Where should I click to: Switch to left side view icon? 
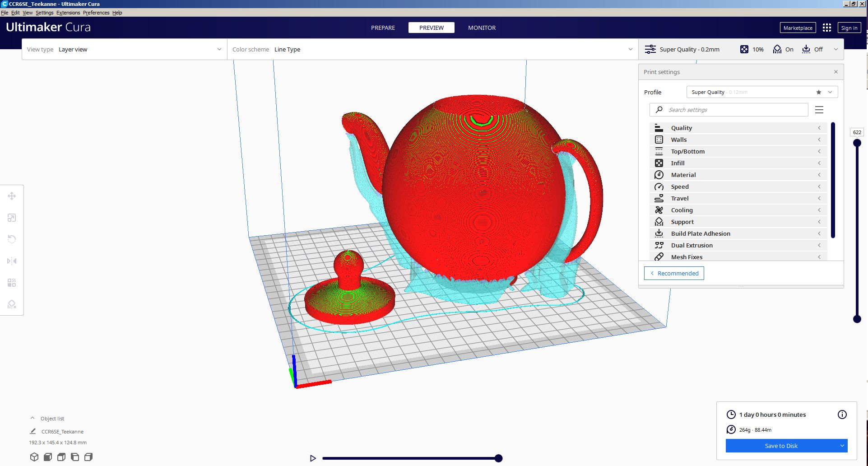pos(75,457)
